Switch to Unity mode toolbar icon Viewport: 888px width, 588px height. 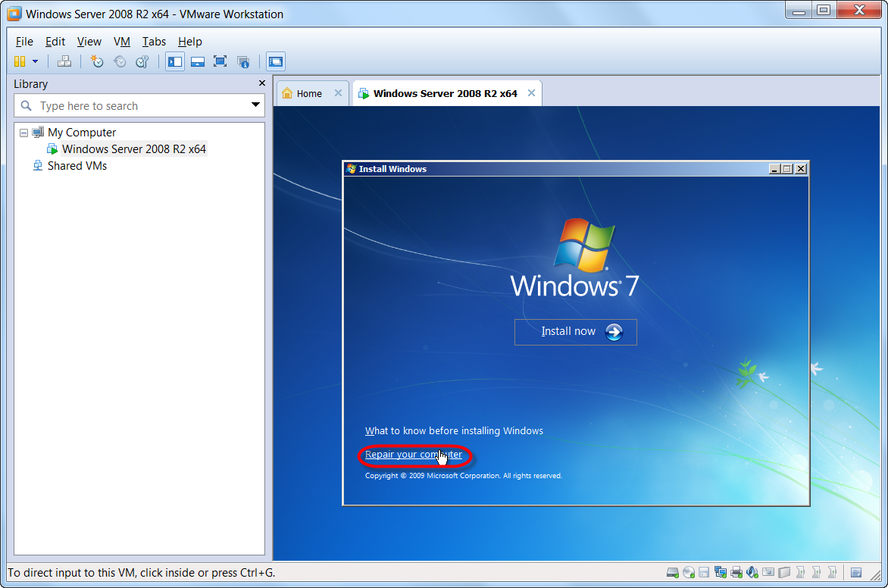click(x=243, y=61)
